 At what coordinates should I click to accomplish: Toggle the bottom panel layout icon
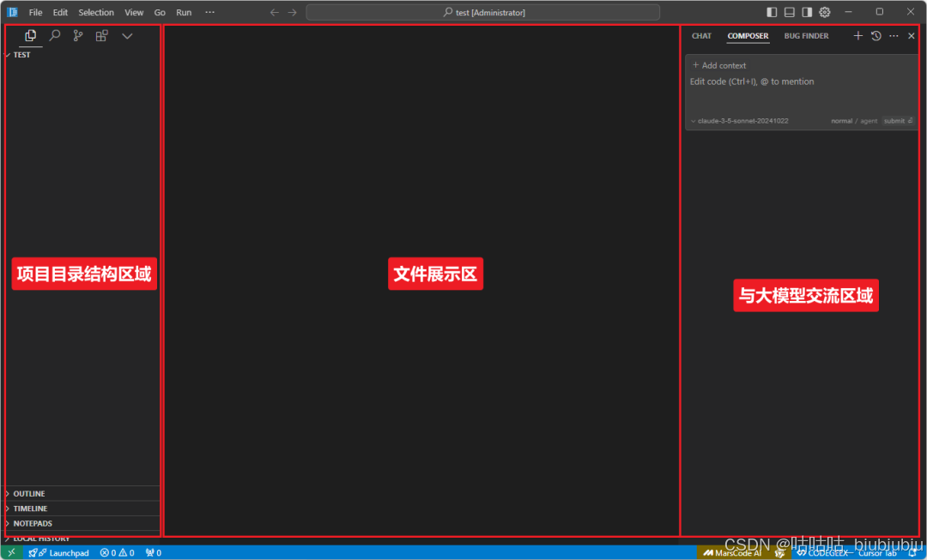790,12
